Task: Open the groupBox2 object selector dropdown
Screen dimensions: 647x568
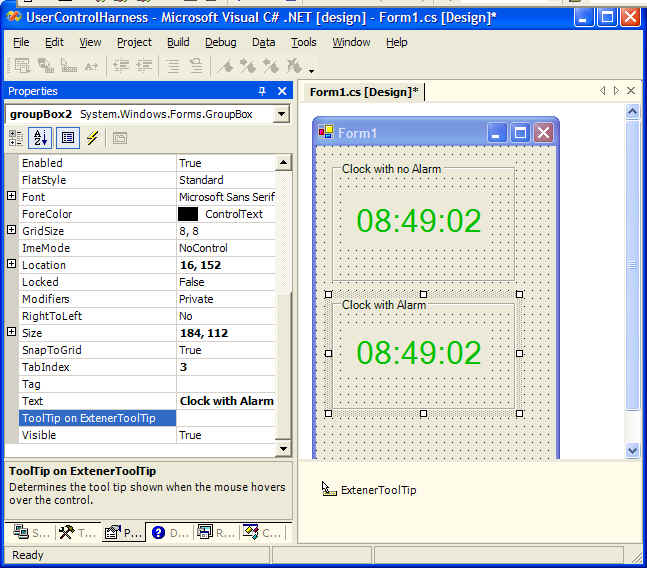Action: (281, 114)
